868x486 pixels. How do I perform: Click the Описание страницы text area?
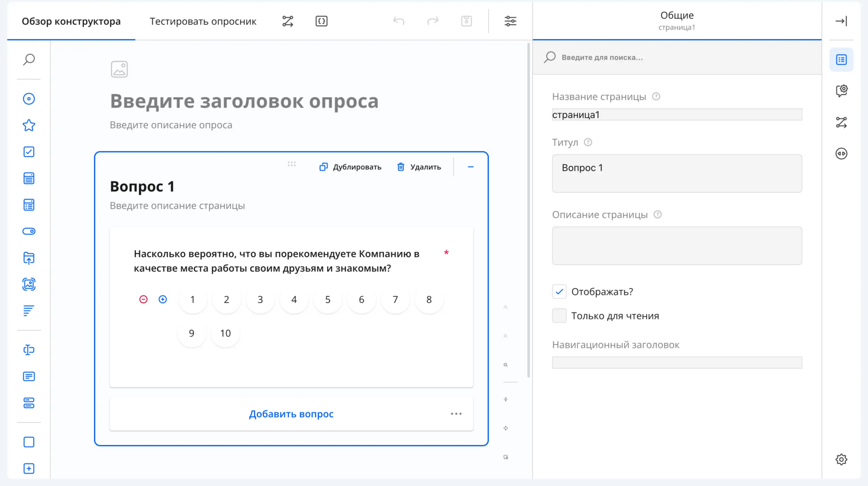click(x=677, y=246)
